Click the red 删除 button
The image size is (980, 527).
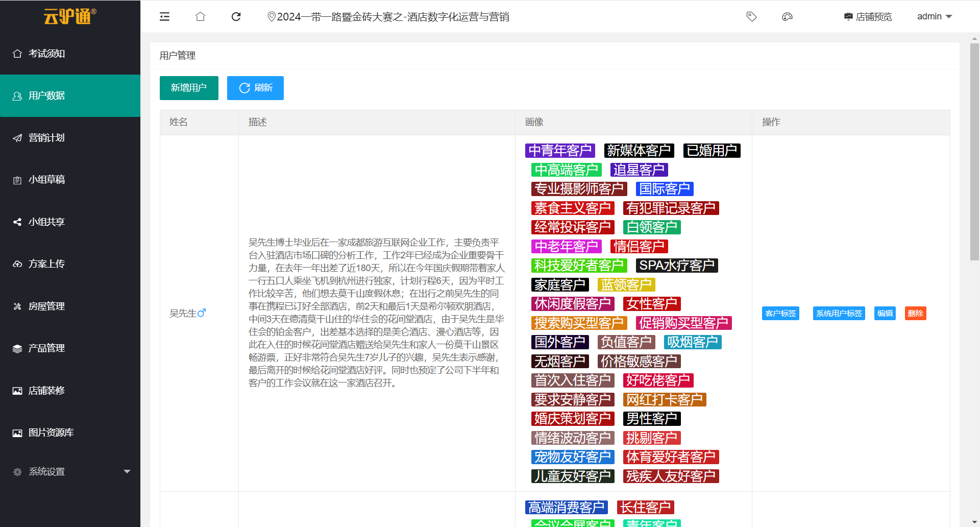915,313
